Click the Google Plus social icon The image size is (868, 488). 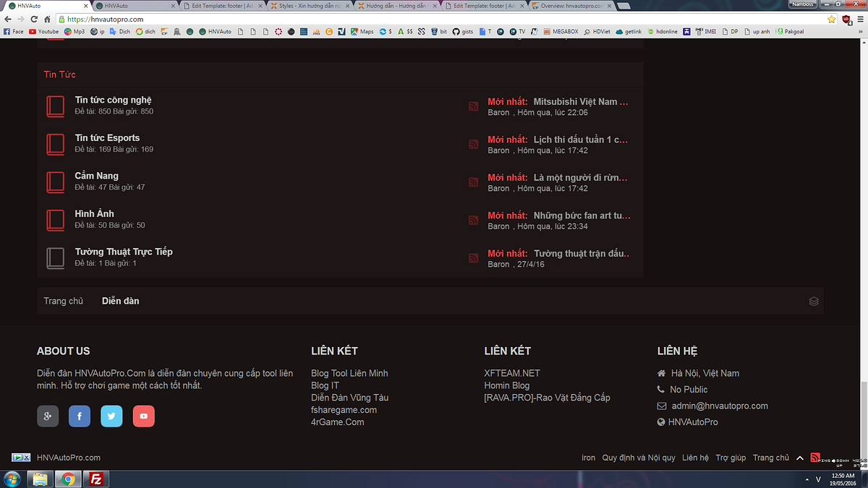click(48, 416)
